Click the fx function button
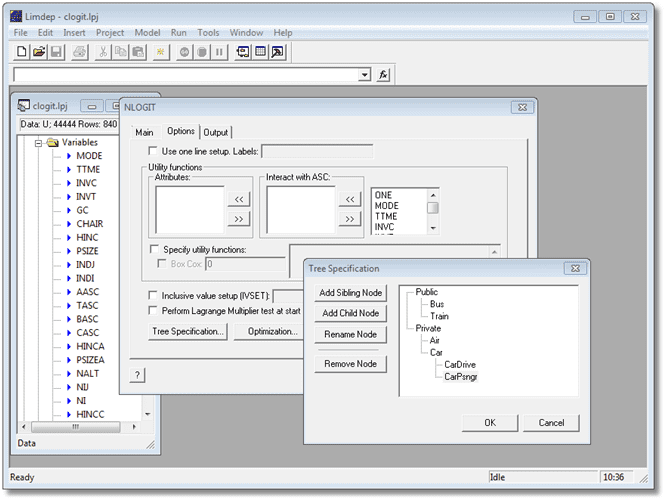Image resolution: width=666 pixels, height=501 pixels. 383,75
